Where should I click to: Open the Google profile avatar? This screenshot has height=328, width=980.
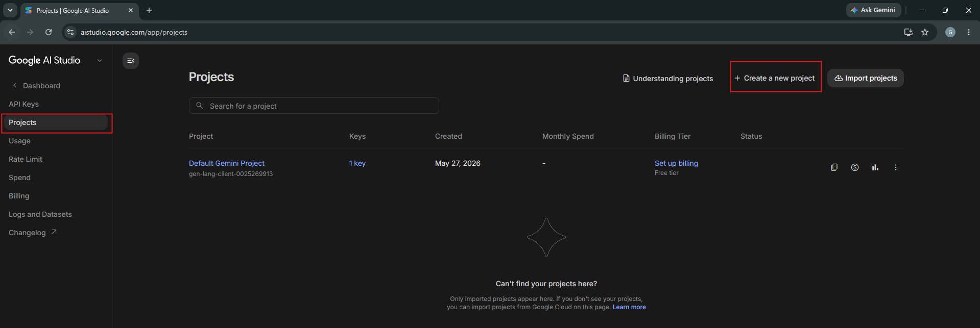(950, 32)
